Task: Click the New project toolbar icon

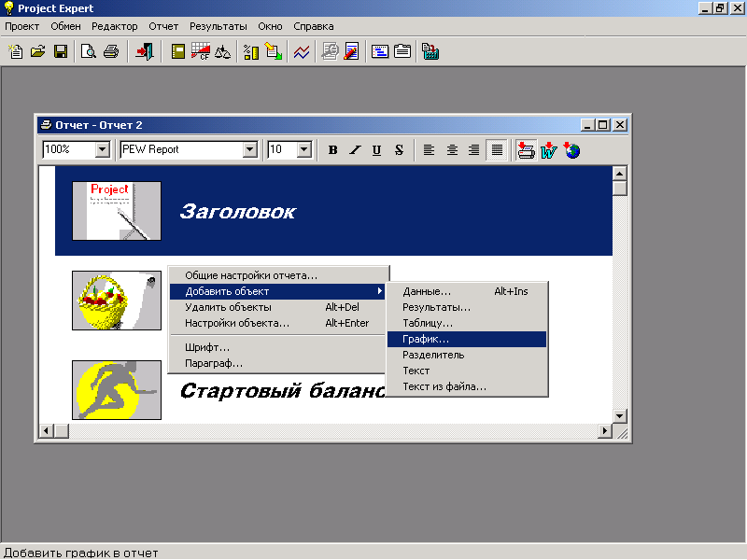Action: pyautogui.click(x=16, y=51)
